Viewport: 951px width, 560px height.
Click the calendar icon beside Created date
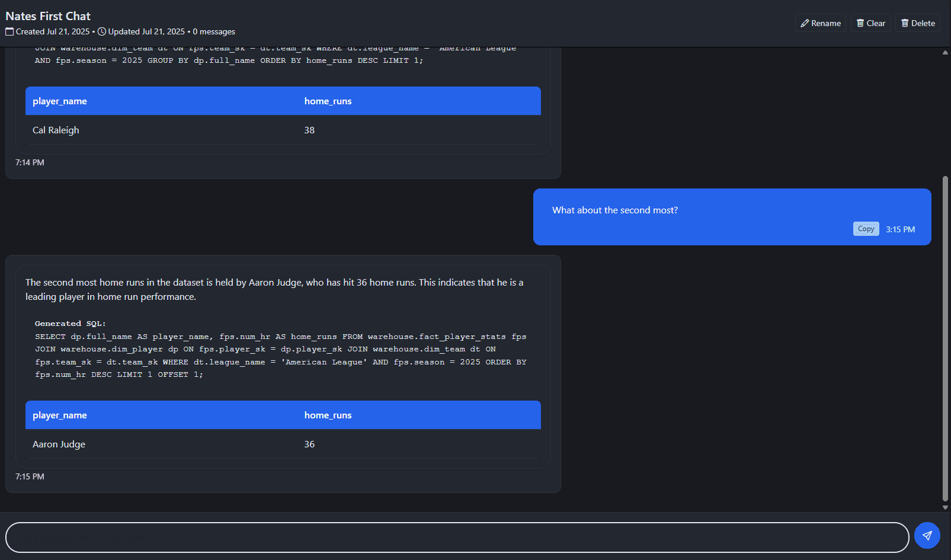[x=9, y=32]
